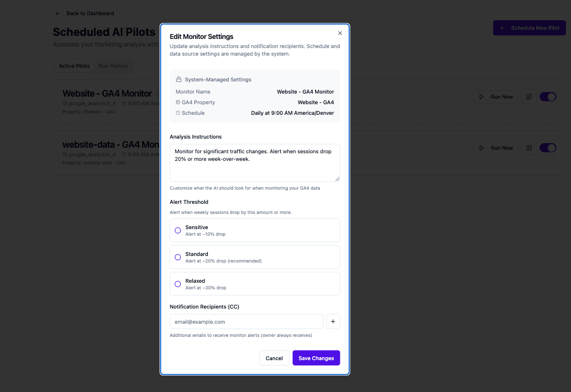
Task: Select the Relaxed alert threshold
Action: 178,284
